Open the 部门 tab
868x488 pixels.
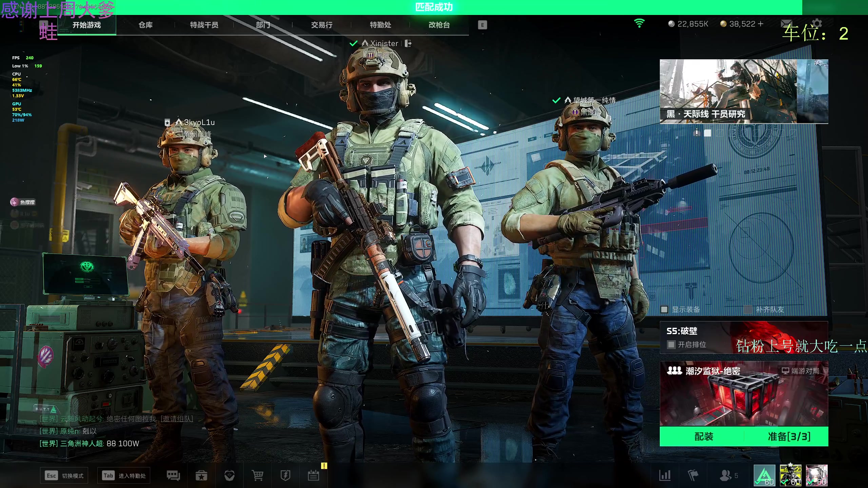point(263,25)
